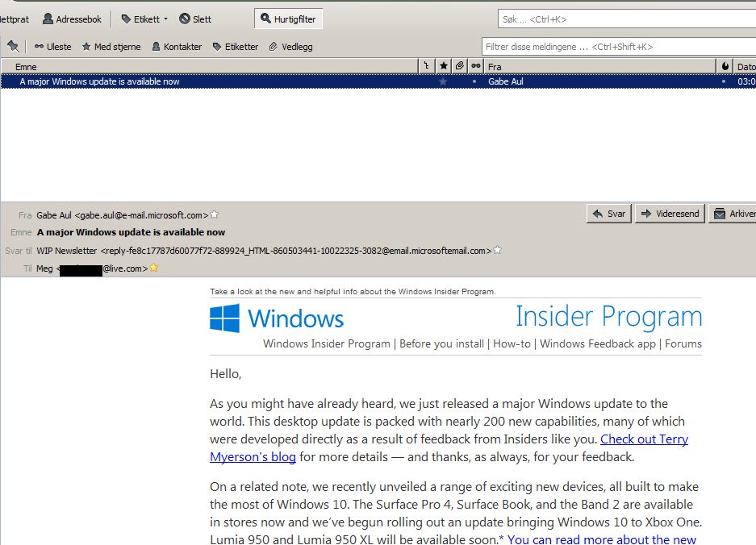Select message 'A major Windows update is available now'

378,81
